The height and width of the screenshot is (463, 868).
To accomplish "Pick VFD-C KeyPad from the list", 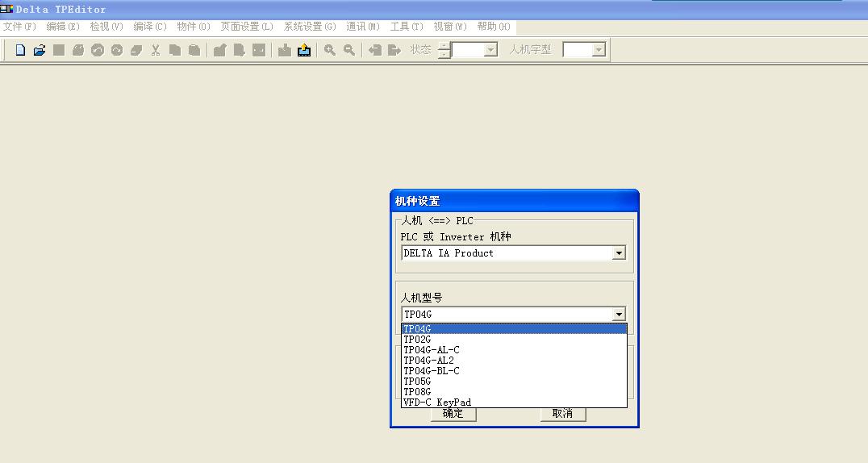I will (437, 402).
